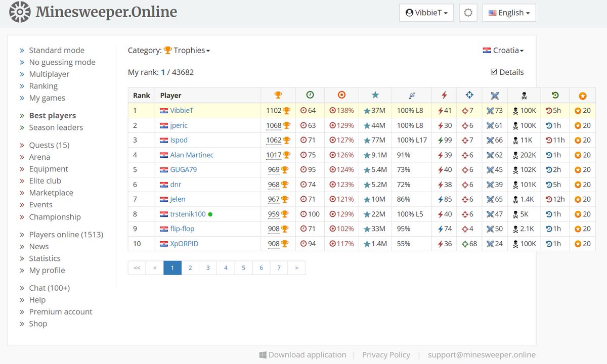This screenshot has width=607, height=364.
Task: Click the first page << button
Action: pos(137,268)
